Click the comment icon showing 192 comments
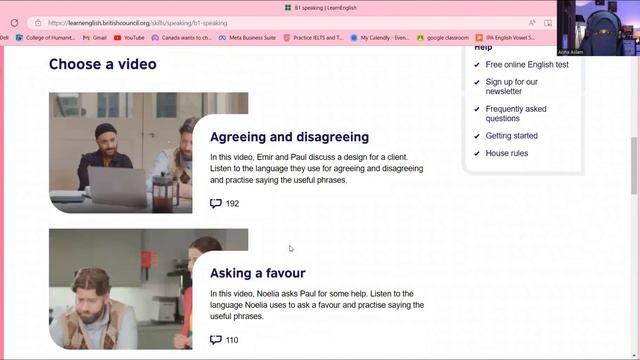This screenshot has height=360, width=640. (216, 203)
